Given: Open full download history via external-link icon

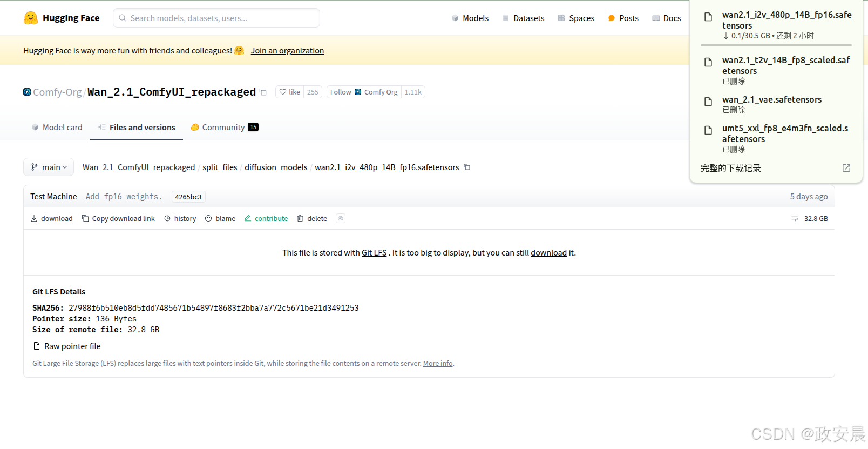Looking at the screenshot, I should (846, 168).
